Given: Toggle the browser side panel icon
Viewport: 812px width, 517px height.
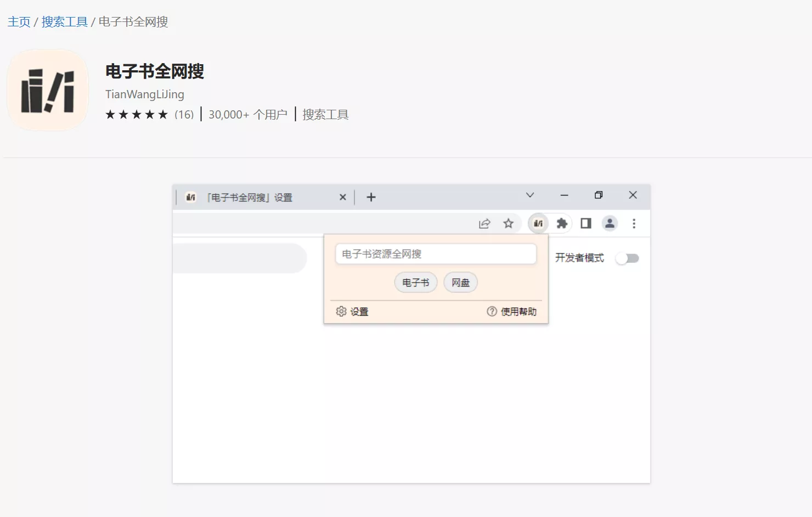Looking at the screenshot, I should (586, 223).
